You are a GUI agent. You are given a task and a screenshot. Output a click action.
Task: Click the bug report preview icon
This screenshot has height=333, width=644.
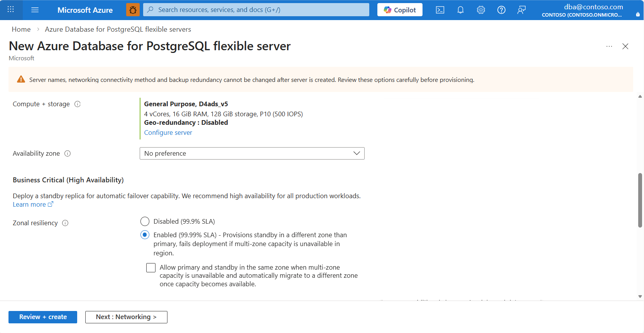pos(133,10)
